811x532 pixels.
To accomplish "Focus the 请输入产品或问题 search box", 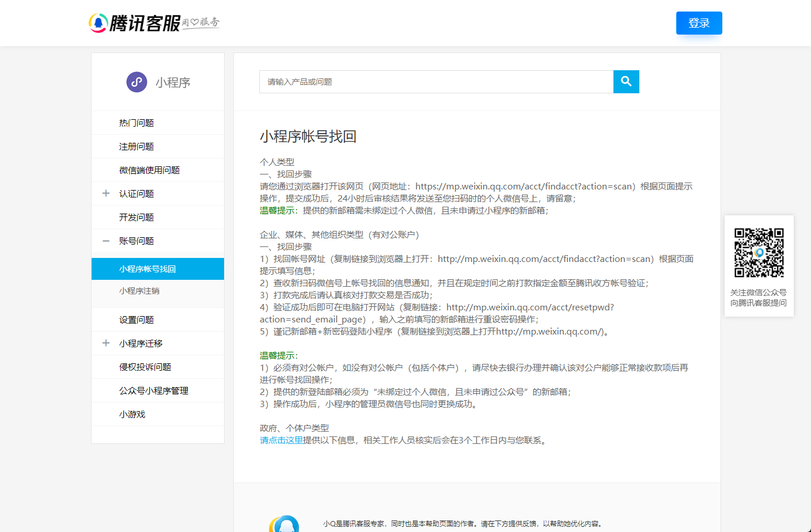I will click(x=437, y=82).
